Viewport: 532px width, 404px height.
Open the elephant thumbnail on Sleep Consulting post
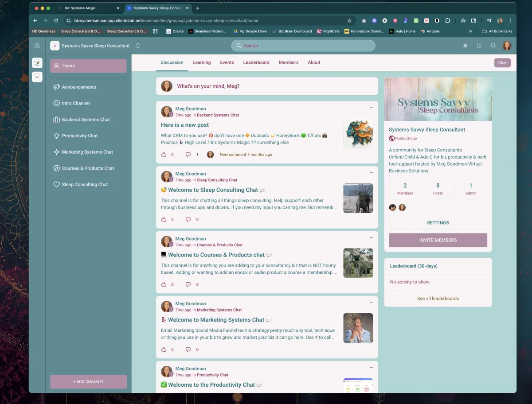click(x=358, y=198)
